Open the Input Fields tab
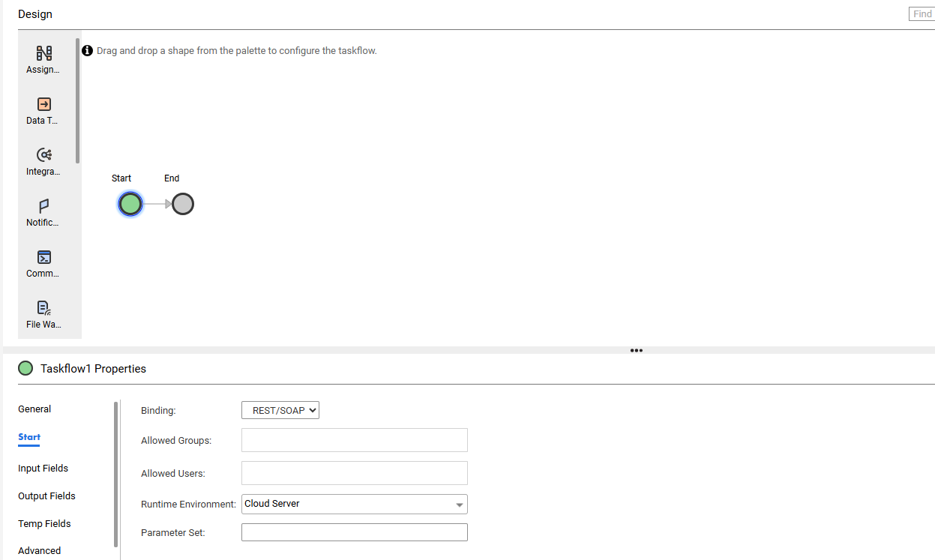 tap(43, 469)
